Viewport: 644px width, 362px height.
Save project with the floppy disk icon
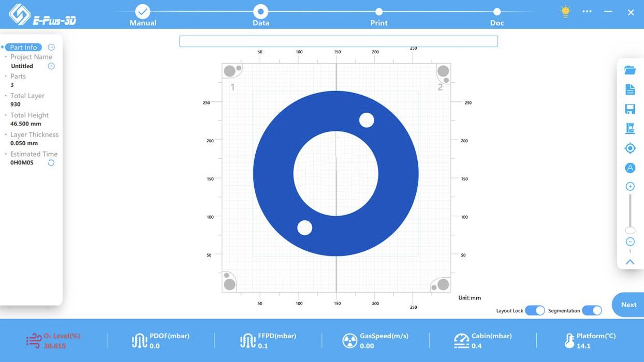pyautogui.click(x=630, y=109)
